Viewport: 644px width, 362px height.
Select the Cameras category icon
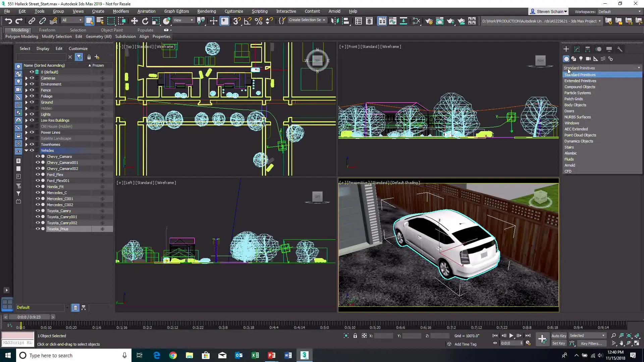pyautogui.click(x=588, y=59)
